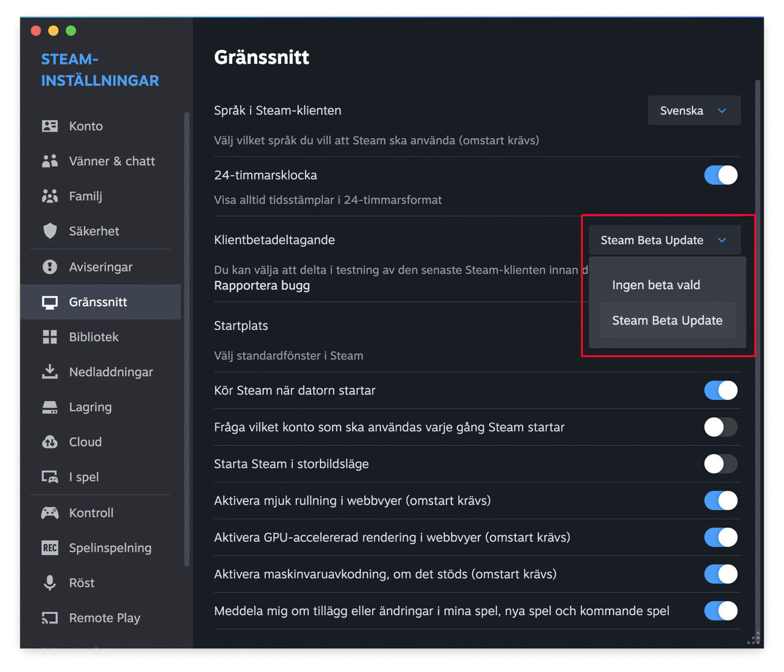Switch to the Bibliotek settings section

coord(94,337)
